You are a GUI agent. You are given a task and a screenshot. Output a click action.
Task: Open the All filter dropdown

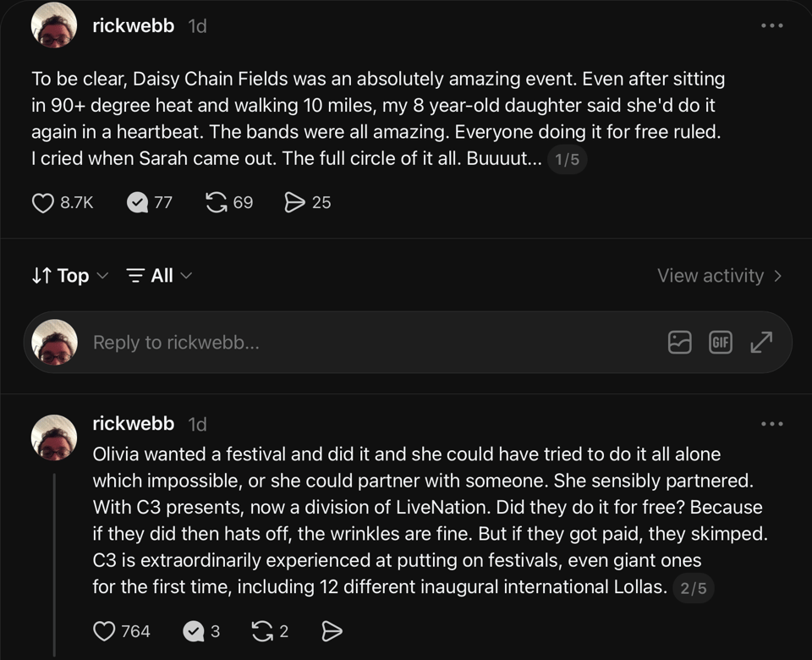coord(159,276)
